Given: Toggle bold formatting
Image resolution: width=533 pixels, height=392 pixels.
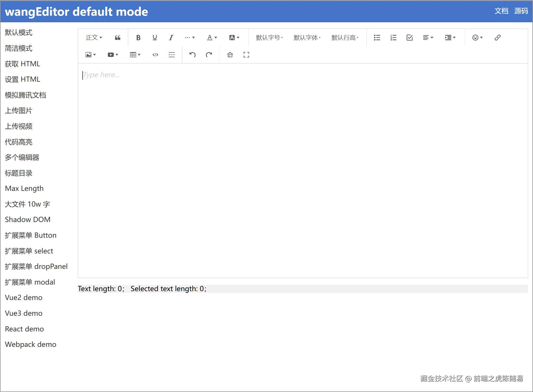Looking at the screenshot, I should point(138,38).
